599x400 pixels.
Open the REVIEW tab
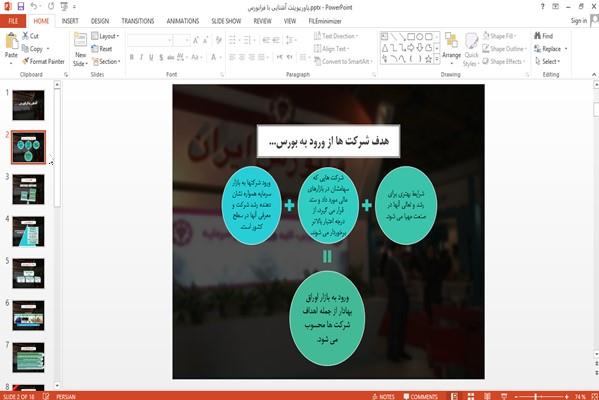pos(262,21)
